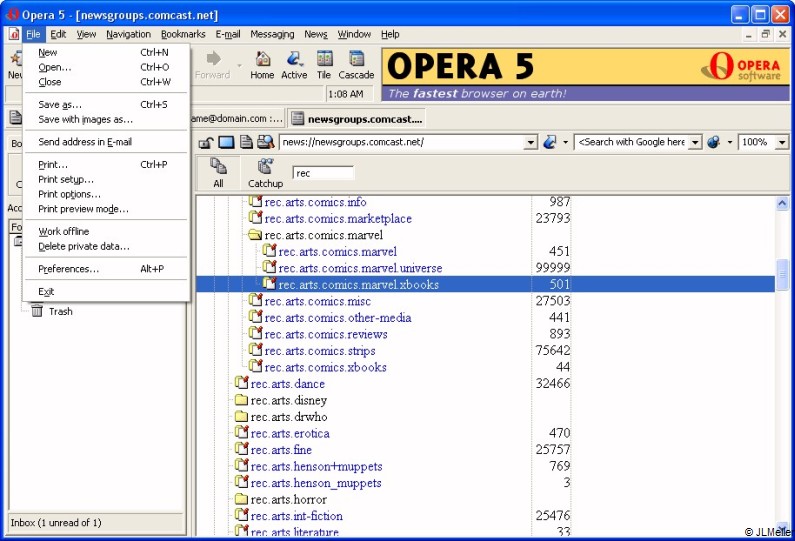
Task: Click the Opera document icon left of File
Action: [14, 34]
